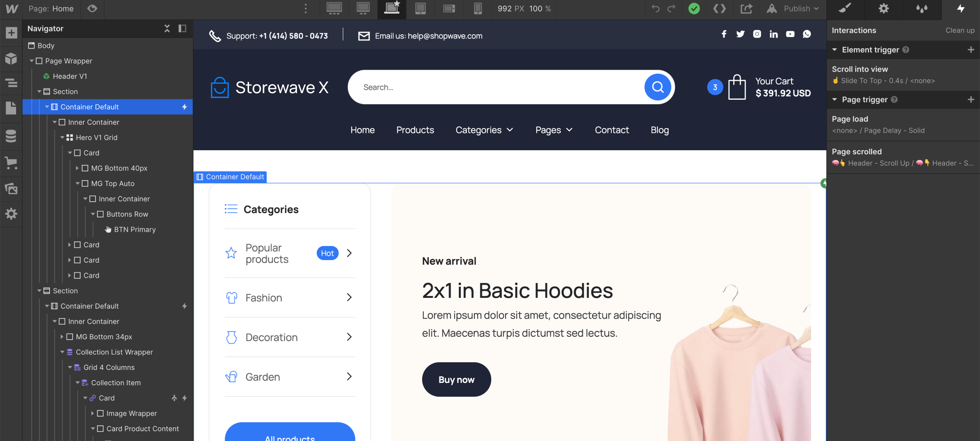Collapse the Page Wrapper tree node
The image size is (980, 441).
pos(31,61)
